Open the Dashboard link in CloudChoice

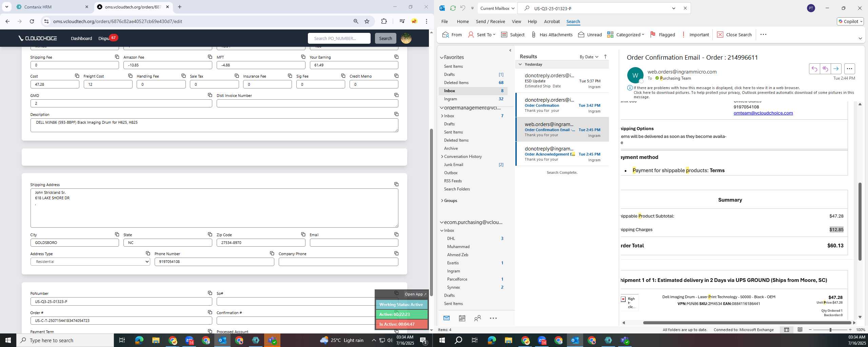pyautogui.click(x=81, y=38)
